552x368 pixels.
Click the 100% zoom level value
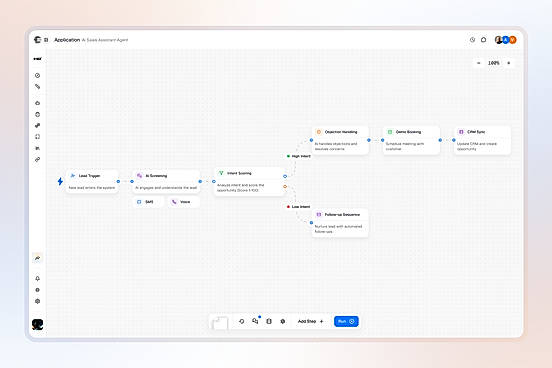click(494, 63)
